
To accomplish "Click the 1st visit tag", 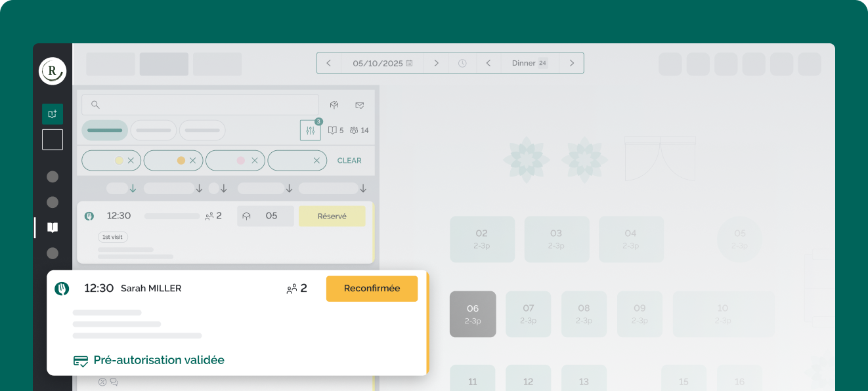I will point(113,237).
